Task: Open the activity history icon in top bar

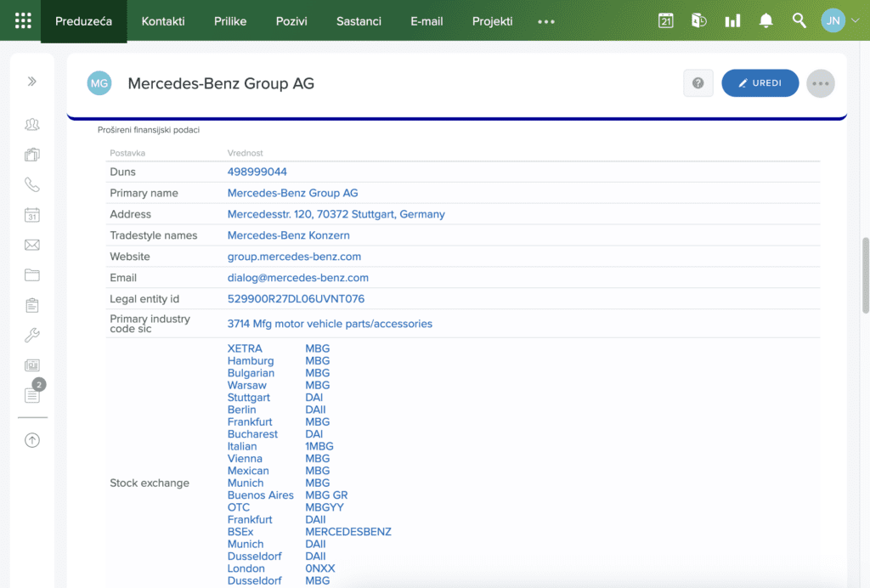Action: pos(699,21)
